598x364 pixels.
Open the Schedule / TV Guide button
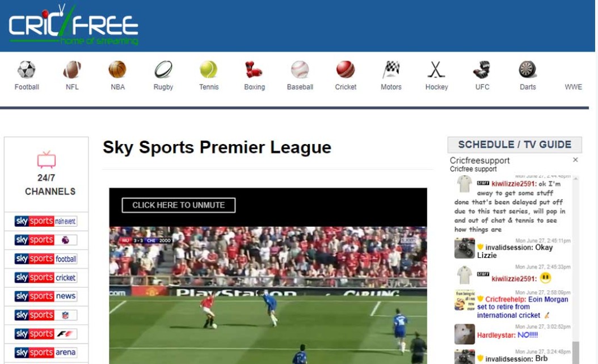[x=515, y=145]
